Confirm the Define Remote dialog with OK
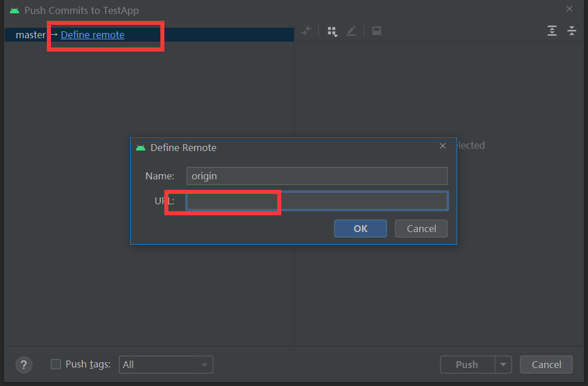Viewport: 588px width, 386px height. tap(361, 229)
